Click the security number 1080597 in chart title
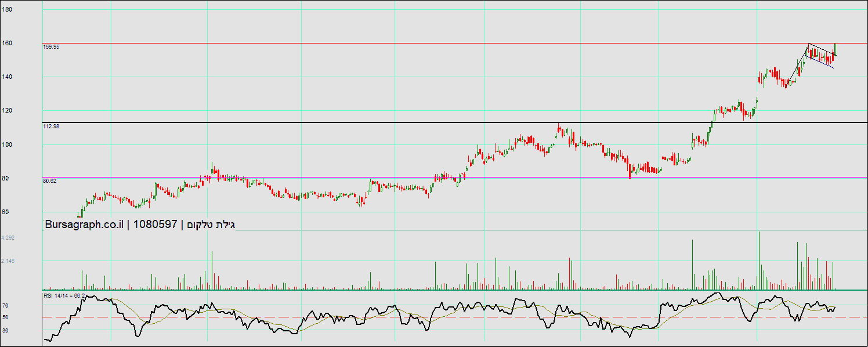Viewport: 868px width, 347px height. point(155,225)
